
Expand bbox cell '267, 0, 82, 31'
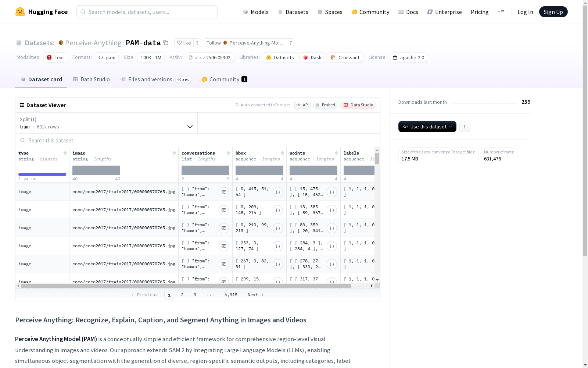[278, 264]
